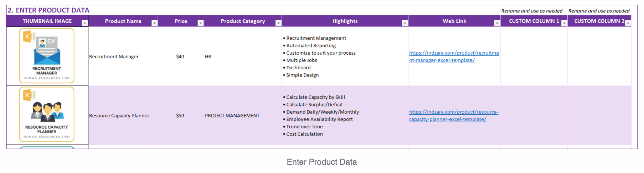Select the Recruitment Manager product name cell
The height and width of the screenshot is (173, 644).
tap(123, 57)
